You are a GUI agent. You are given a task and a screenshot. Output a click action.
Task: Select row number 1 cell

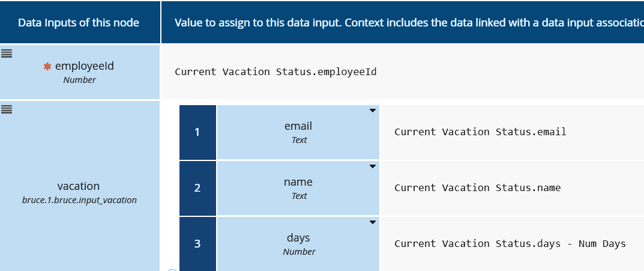click(x=197, y=132)
